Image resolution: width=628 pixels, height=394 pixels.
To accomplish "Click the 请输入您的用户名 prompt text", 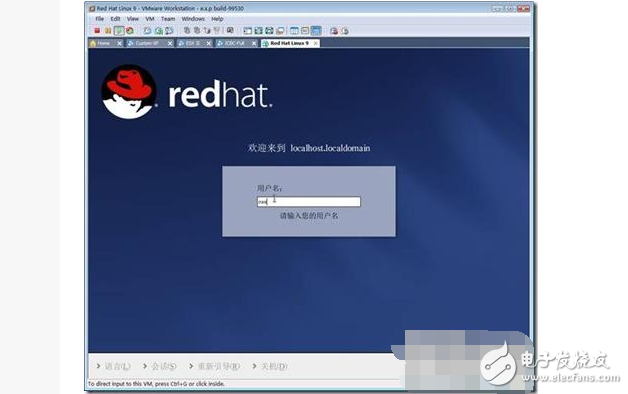I will [309, 215].
